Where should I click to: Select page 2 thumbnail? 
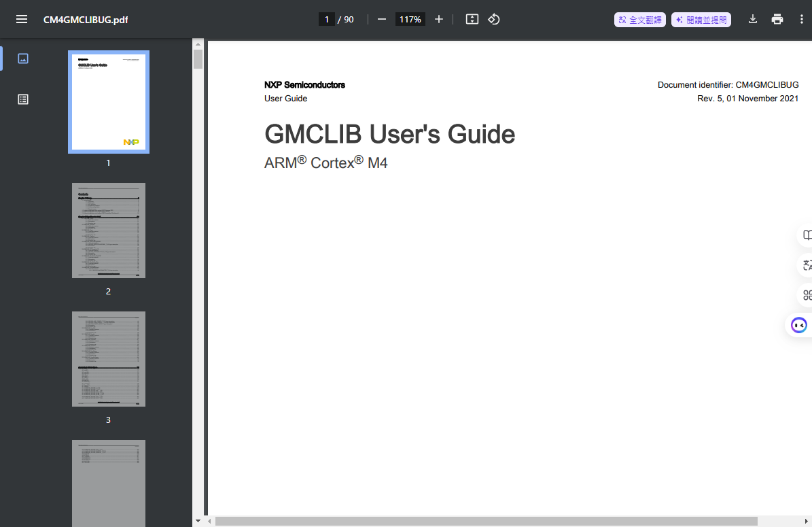pyautogui.click(x=109, y=231)
